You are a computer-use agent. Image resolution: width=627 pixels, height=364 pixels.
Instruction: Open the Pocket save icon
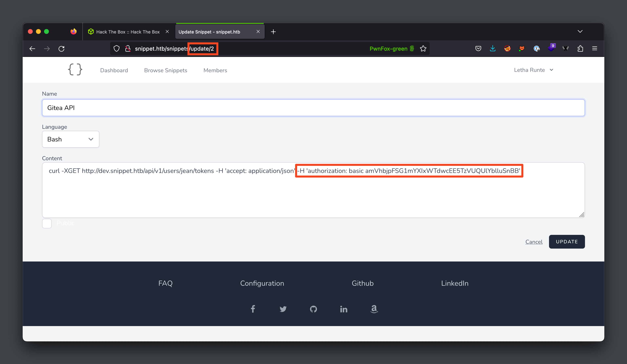(478, 48)
